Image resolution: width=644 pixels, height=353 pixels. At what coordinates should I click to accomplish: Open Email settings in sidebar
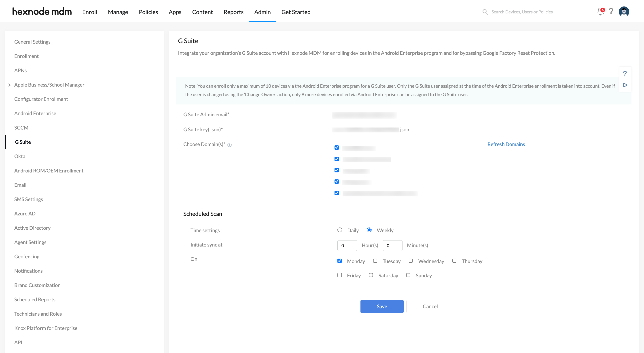pyautogui.click(x=20, y=185)
